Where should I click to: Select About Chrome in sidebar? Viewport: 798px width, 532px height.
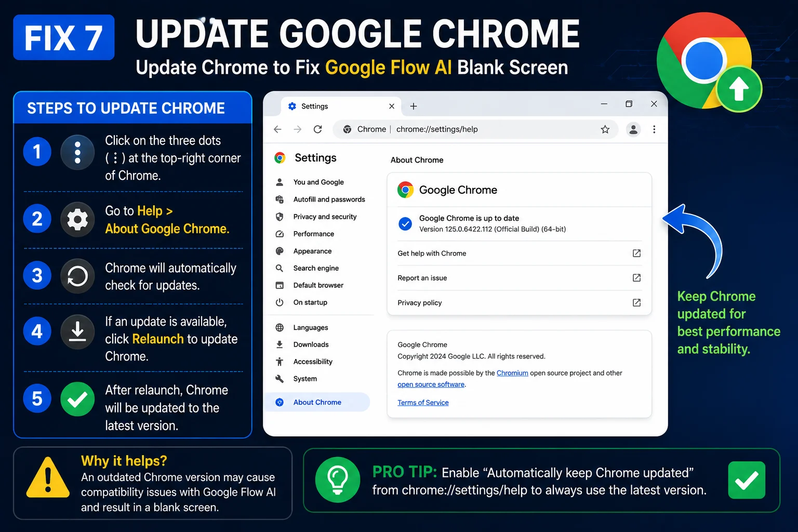click(x=317, y=402)
